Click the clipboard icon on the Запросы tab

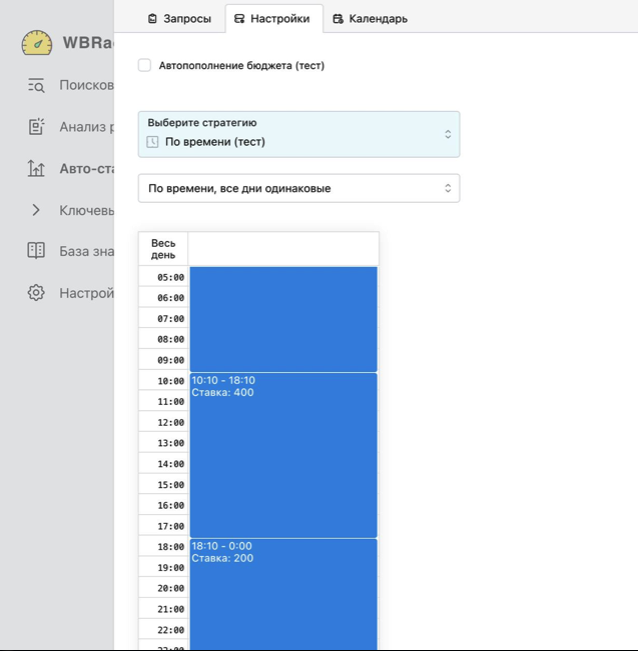point(152,19)
